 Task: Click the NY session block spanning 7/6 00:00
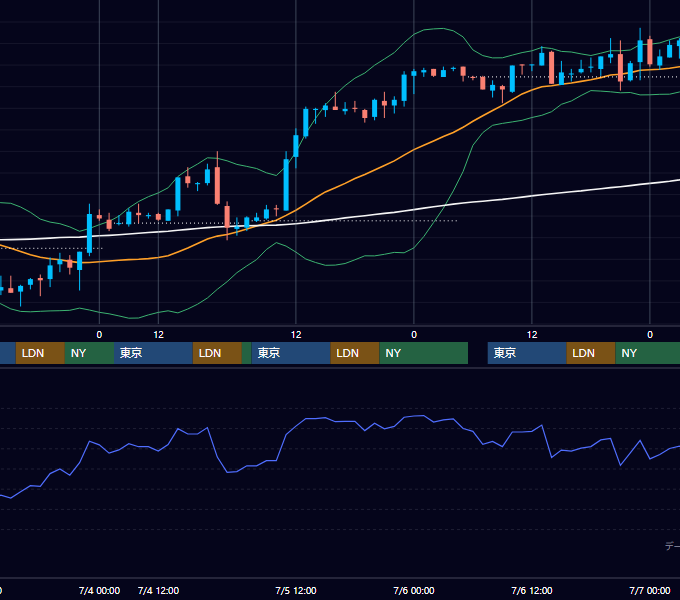pos(424,353)
